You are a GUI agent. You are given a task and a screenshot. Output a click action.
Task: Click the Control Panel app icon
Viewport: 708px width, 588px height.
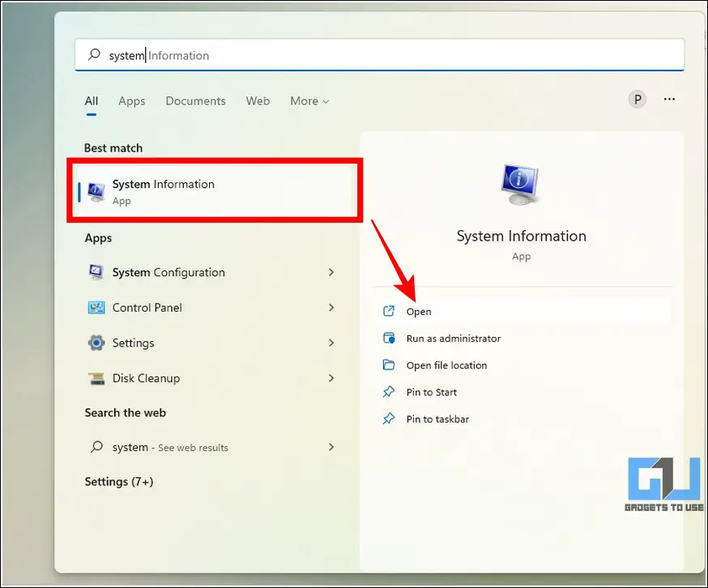click(x=96, y=308)
